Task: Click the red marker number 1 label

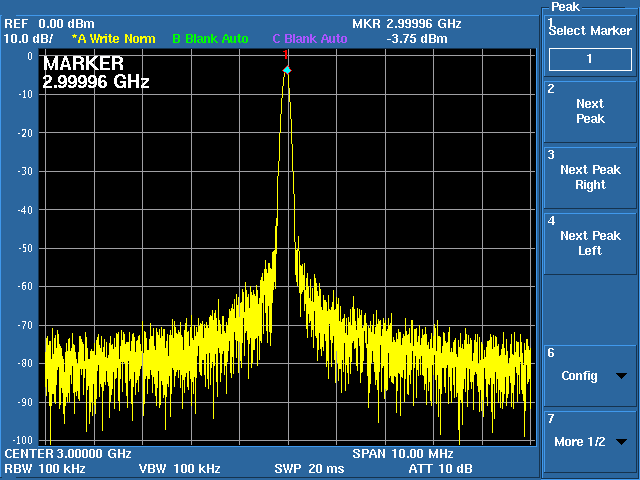Action: 286,55
